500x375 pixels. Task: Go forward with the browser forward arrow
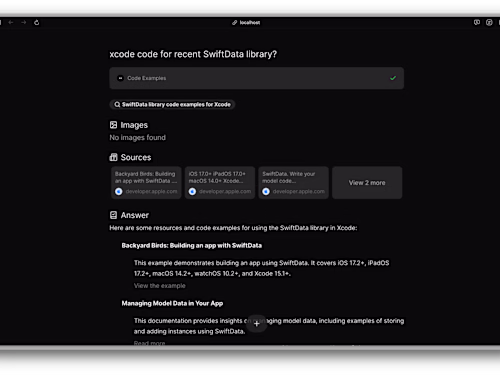pos(24,22)
